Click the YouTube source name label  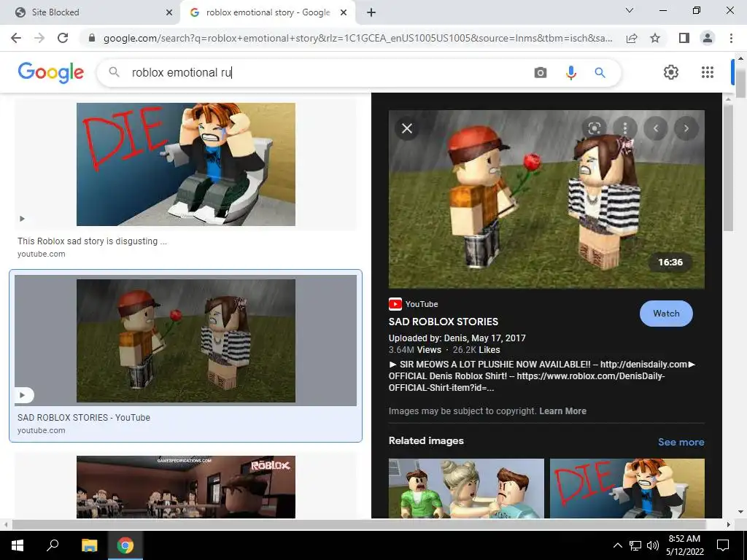coord(422,304)
